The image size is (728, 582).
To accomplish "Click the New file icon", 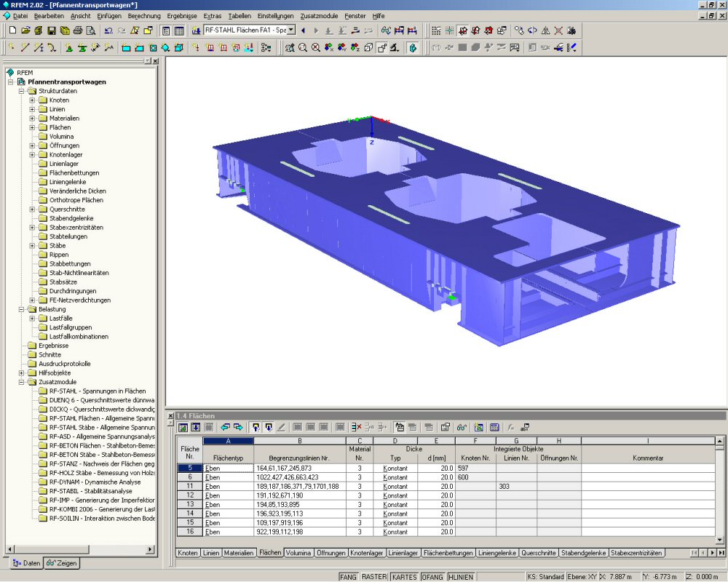I will (12, 31).
